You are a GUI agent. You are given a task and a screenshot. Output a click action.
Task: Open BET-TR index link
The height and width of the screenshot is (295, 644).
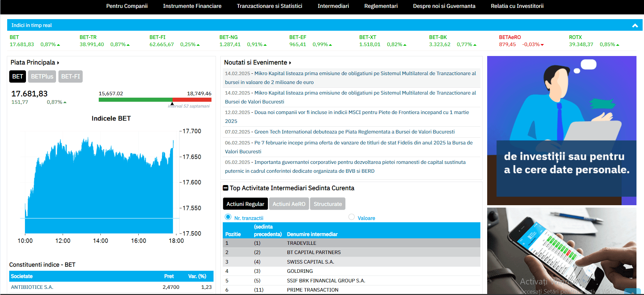point(88,37)
